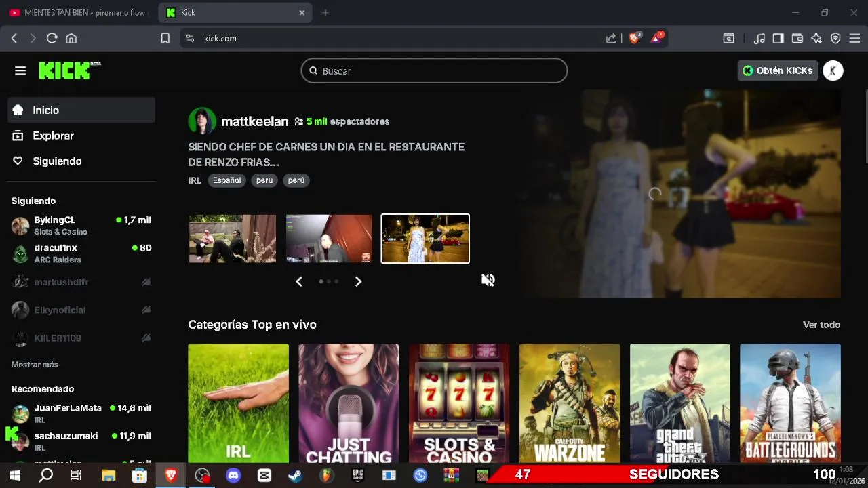Viewport: 868px width, 488px height.
Task: Open the Kick sidebar hamburger menu
Action: click(20, 70)
